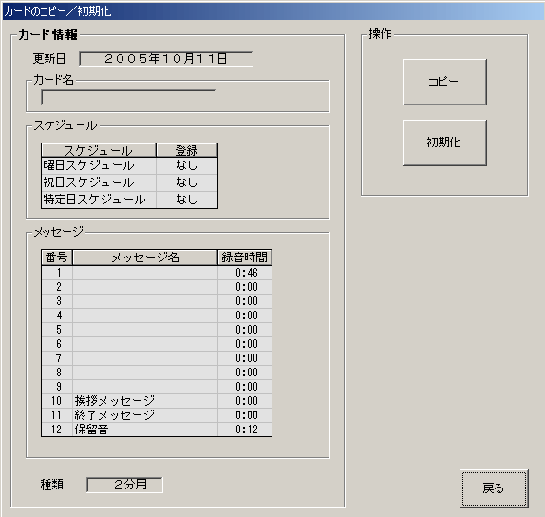Click the 種類 field showing 2分用
This screenshot has width=545, height=517.
pyautogui.click(x=124, y=484)
